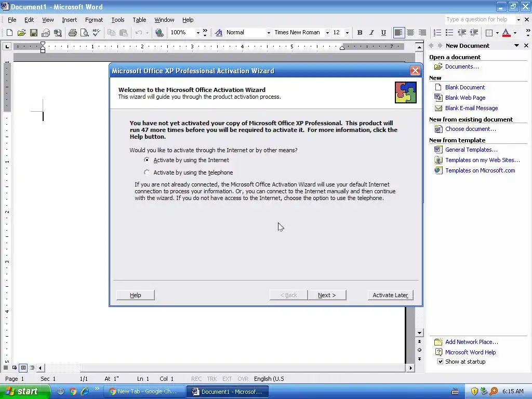Toggle OVR overtype indicator

[243, 379]
